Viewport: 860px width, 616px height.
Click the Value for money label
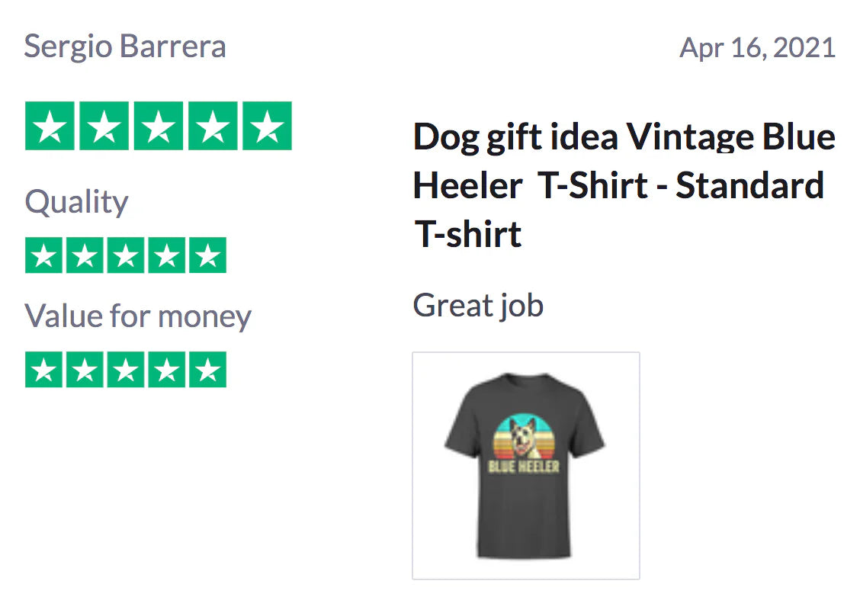coord(138,316)
